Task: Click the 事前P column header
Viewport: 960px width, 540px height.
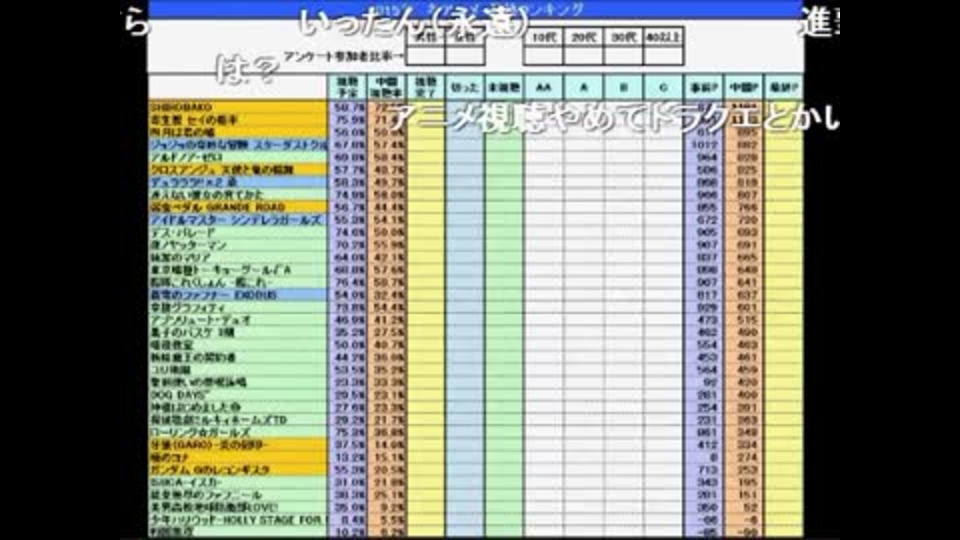Action: pyautogui.click(x=703, y=88)
